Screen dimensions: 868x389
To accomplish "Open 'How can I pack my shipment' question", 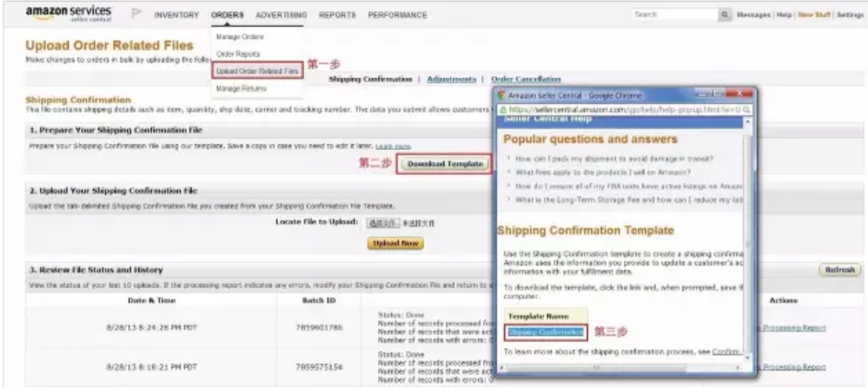I will point(615,159).
